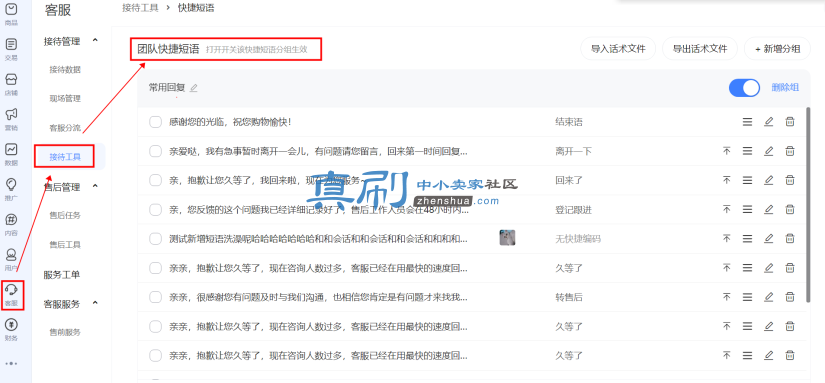Image resolution: width=825 pixels, height=383 pixels.
Task: Open the 用户 section in the sidebar
Action: click(11, 259)
